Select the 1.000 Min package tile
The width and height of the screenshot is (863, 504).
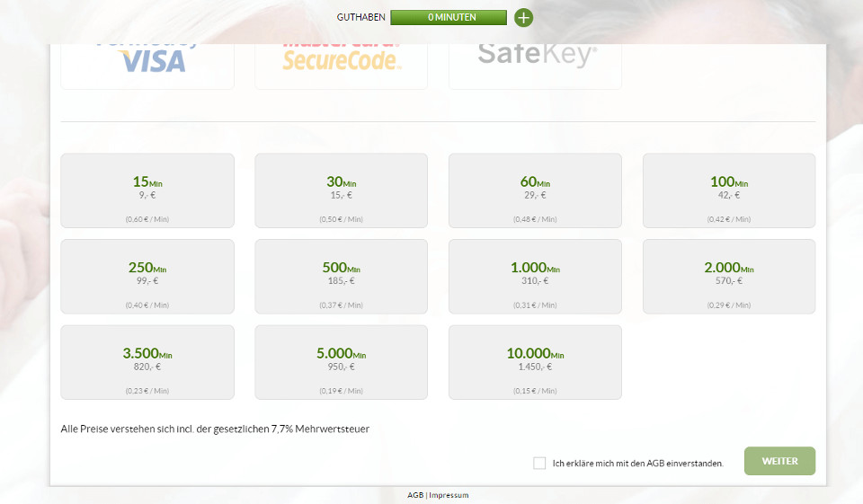[x=535, y=277]
